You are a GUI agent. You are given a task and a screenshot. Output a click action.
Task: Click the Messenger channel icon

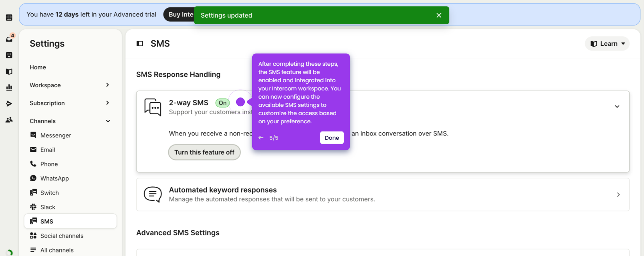[x=33, y=135]
